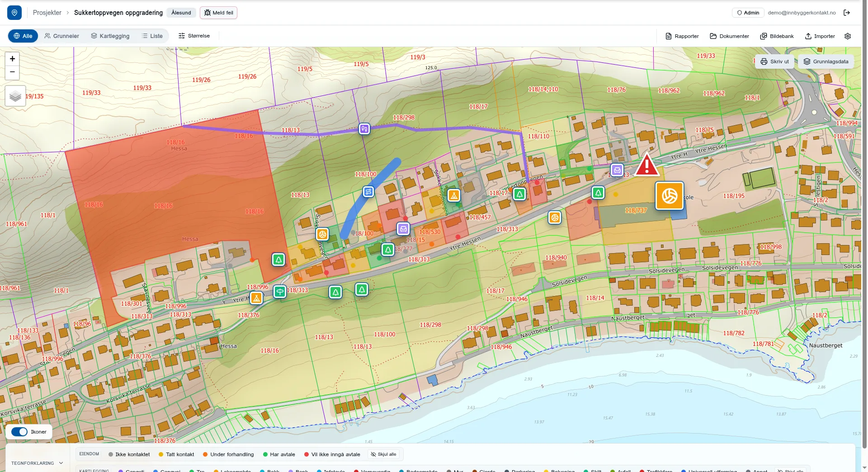This screenshot has width=868, height=472.
Task: Toggle the Ikke kontaktet legend filter
Action: pyautogui.click(x=129, y=454)
